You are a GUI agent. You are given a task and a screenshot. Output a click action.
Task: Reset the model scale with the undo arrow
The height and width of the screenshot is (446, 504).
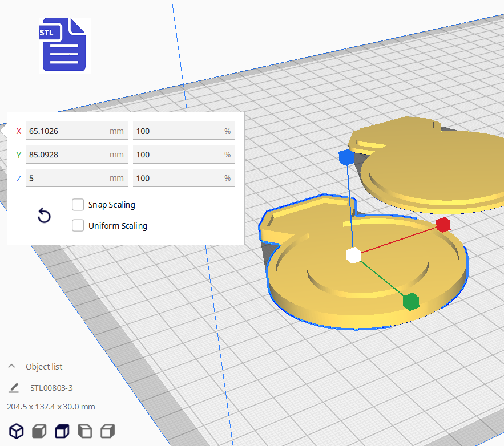tap(44, 216)
